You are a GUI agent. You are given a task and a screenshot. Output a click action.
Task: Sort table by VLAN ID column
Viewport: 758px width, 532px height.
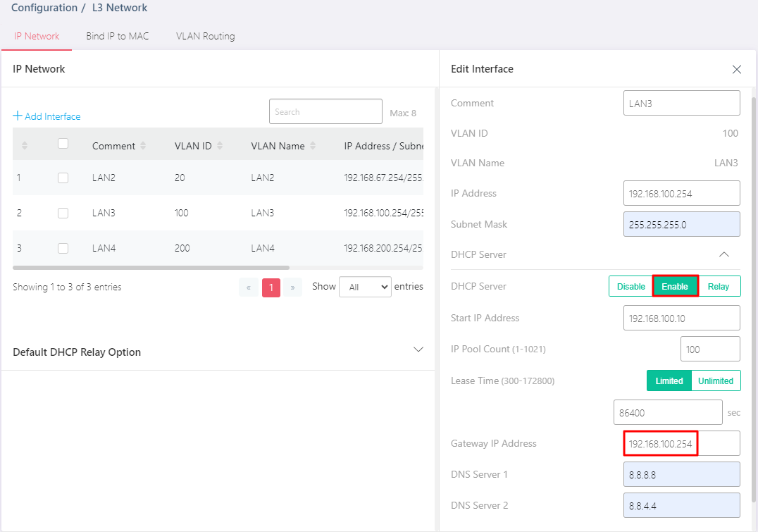[220, 146]
